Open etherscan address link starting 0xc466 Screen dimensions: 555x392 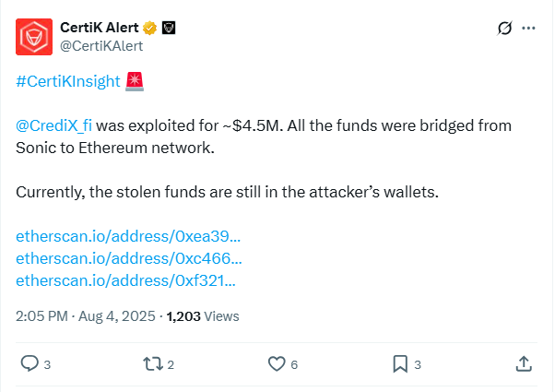(128, 258)
